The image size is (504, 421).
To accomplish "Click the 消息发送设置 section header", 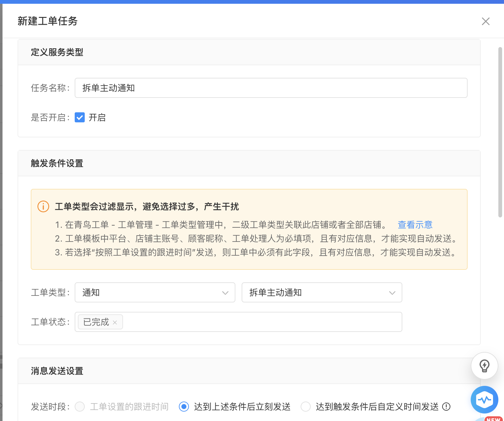I will pyautogui.click(x=249, y=371).
